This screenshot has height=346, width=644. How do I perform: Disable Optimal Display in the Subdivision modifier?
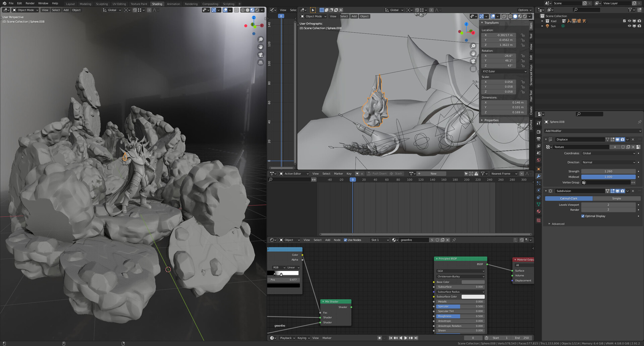click(583, 216)
